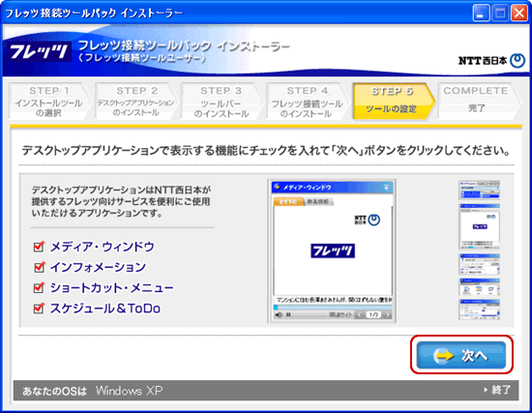Image resolution: width=532 pixels, height=413 pixels.
Task: Toggle the スケジュール＆ToDo checkbox
Action: click(x=39, y=309)
